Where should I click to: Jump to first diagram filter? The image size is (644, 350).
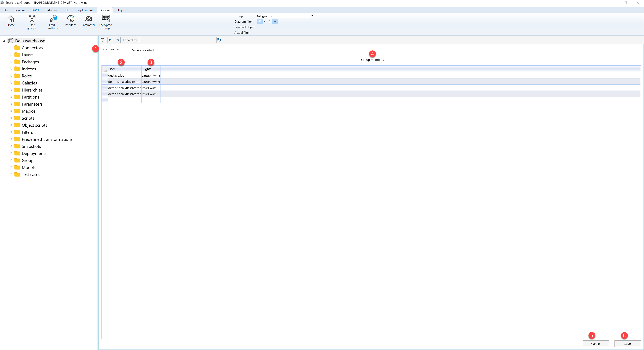259,21
